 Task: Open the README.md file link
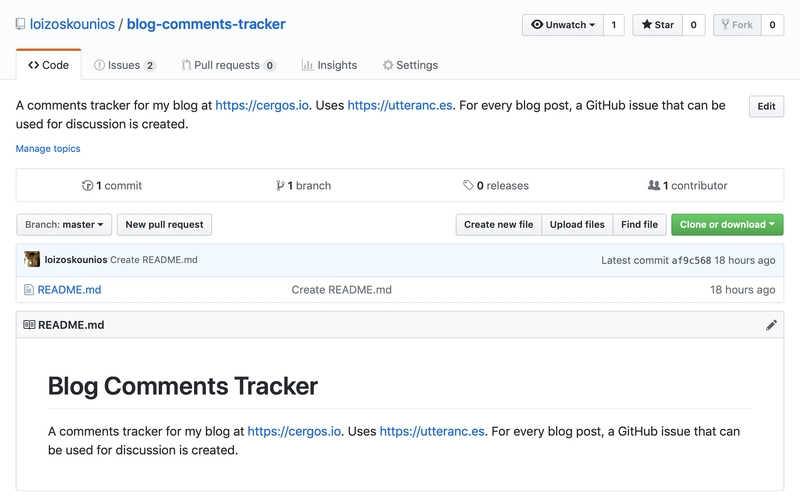point(69,290)
